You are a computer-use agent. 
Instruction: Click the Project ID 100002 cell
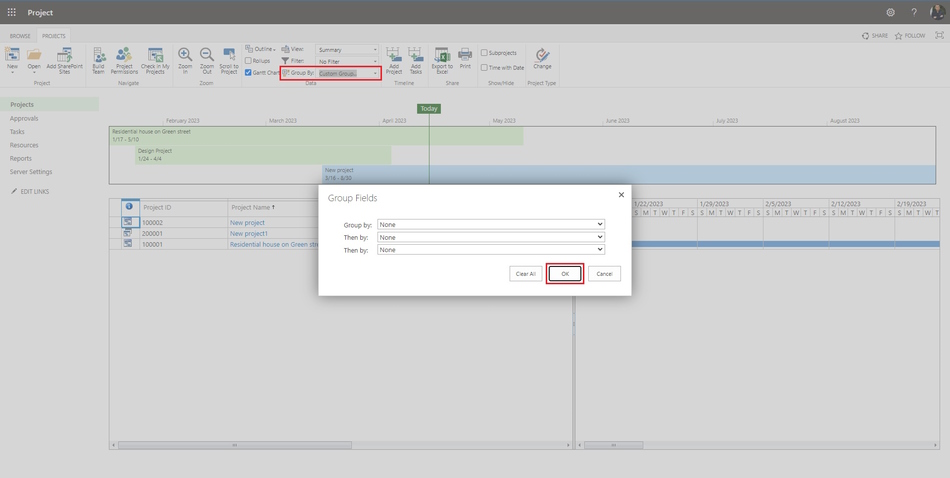[x=184, y=222]
